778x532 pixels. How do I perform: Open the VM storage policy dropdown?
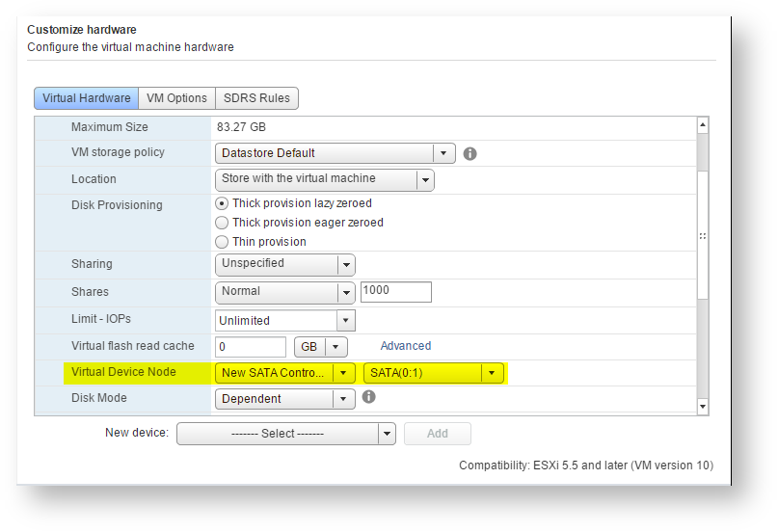[443, 153]
